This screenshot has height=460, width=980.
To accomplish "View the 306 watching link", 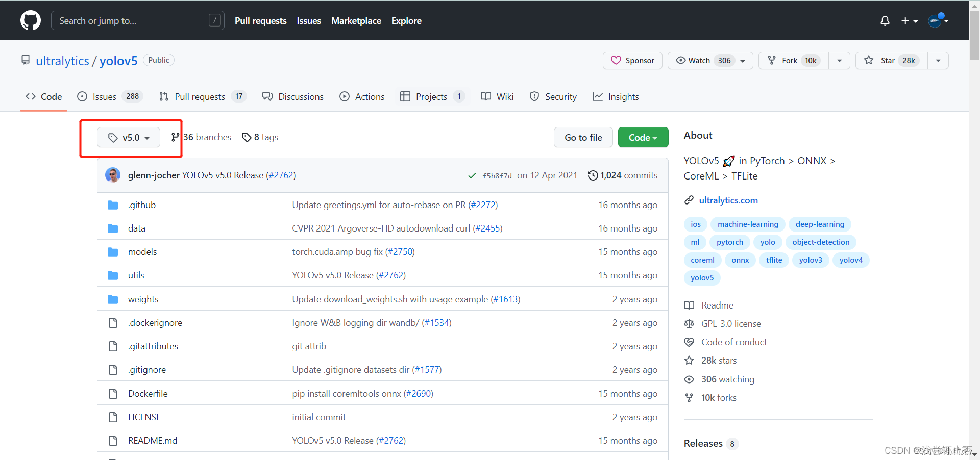I will coord(720,379).
